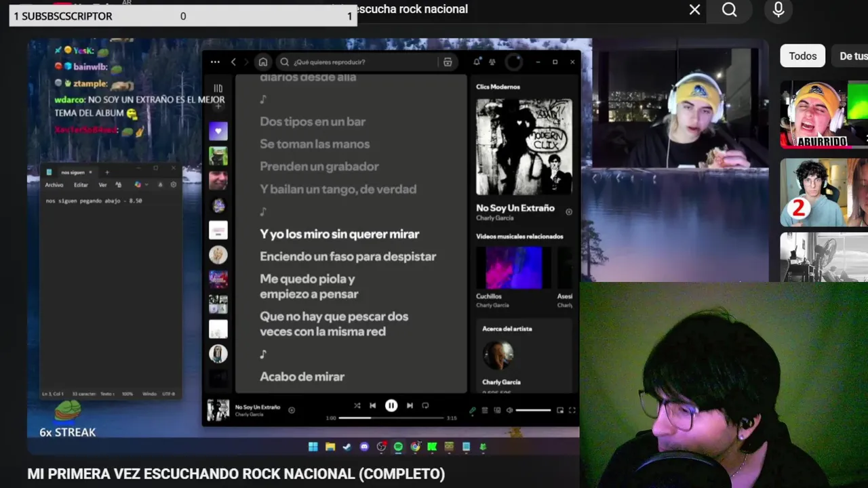Jump to lyric 'Enciendo un faso para despistar'
The height and width of the screenshot is (488, 868).
tap(348, 256)
